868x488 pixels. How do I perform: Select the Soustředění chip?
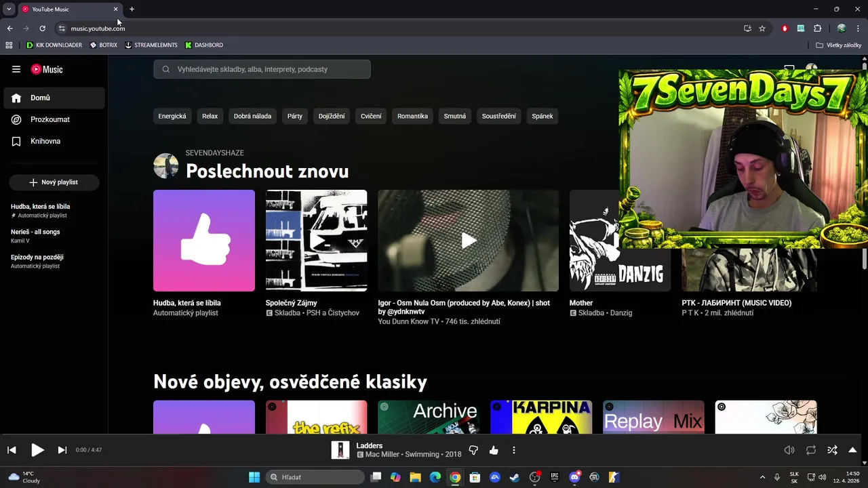pyautogui.click(x=499, y=116)
